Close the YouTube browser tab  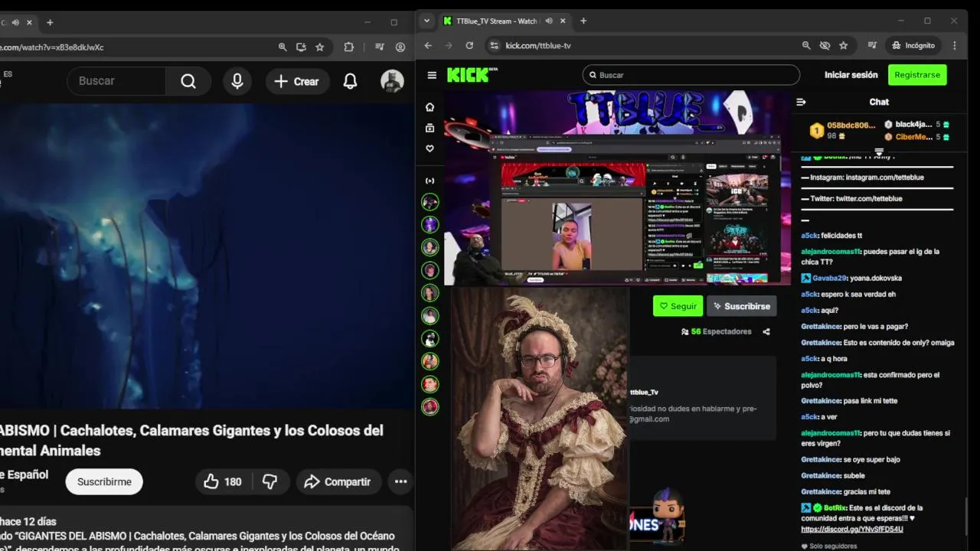click(x=29, y=22)
